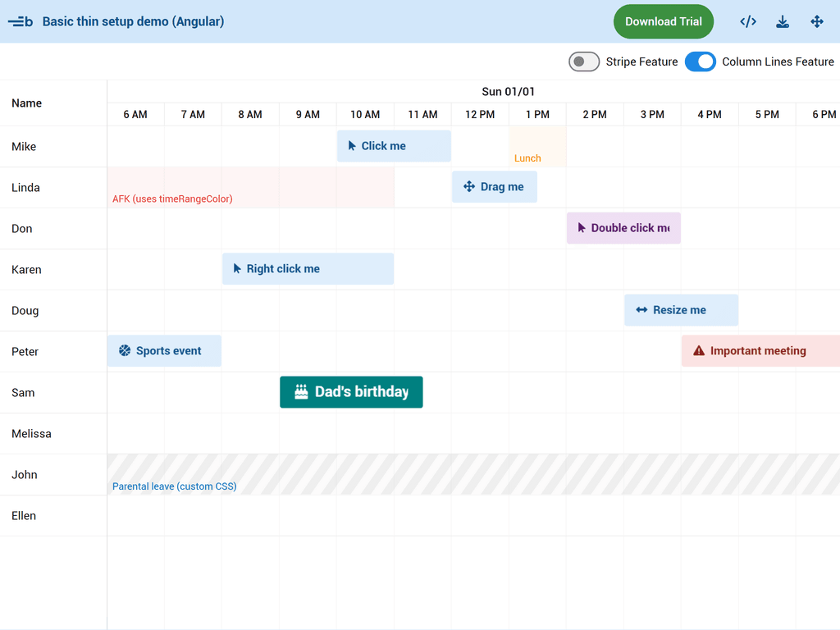Open the source code viewer icon
The height and width of the screenshot is (630, 840).
[747, 22]
